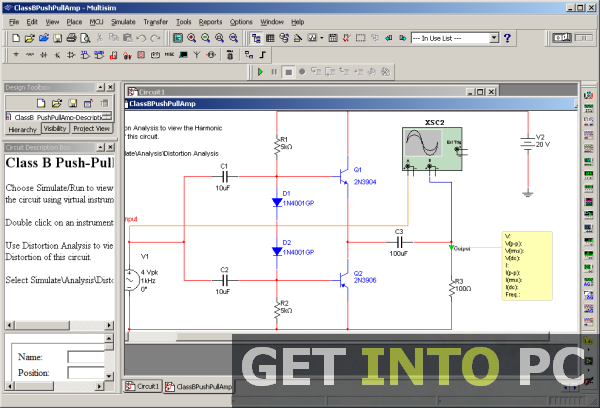Switch to the Visibility tab

[55, 128]
